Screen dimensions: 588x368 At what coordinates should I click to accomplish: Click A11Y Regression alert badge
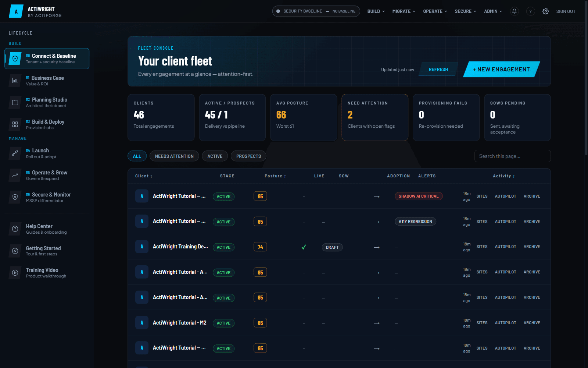click(x=415, y=222)
